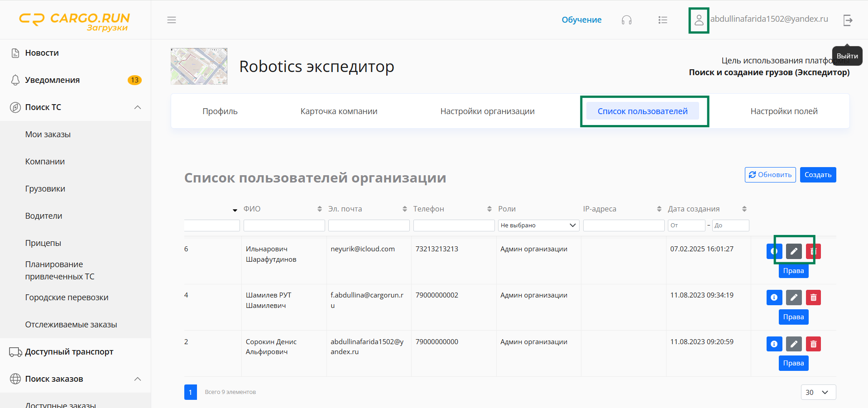The image size is (868, 408).
Task: Open the user profile icon
Action: pyautogui.click(x=699, y=20)
